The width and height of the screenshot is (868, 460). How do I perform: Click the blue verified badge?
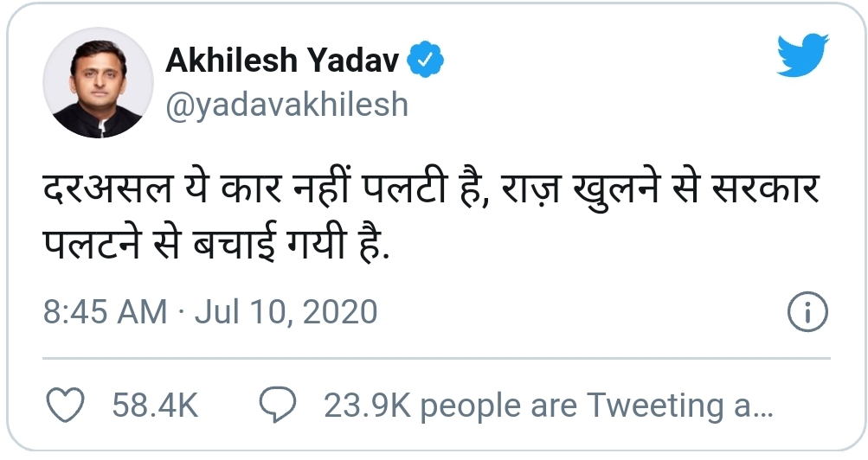(428, 61)
